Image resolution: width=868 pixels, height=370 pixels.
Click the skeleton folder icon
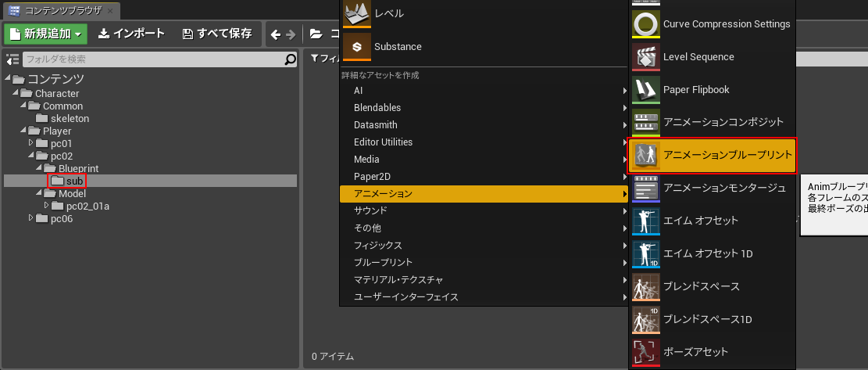click(41, 119)
